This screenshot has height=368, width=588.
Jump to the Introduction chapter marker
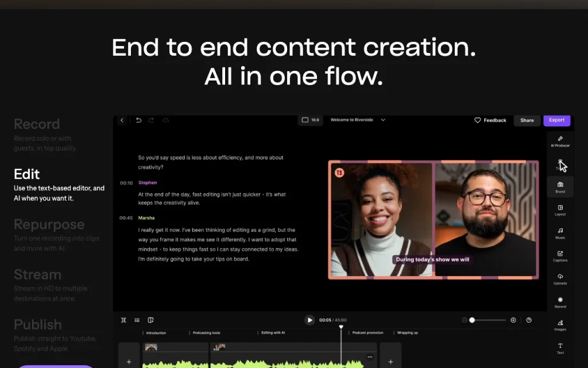coord(156,333)
